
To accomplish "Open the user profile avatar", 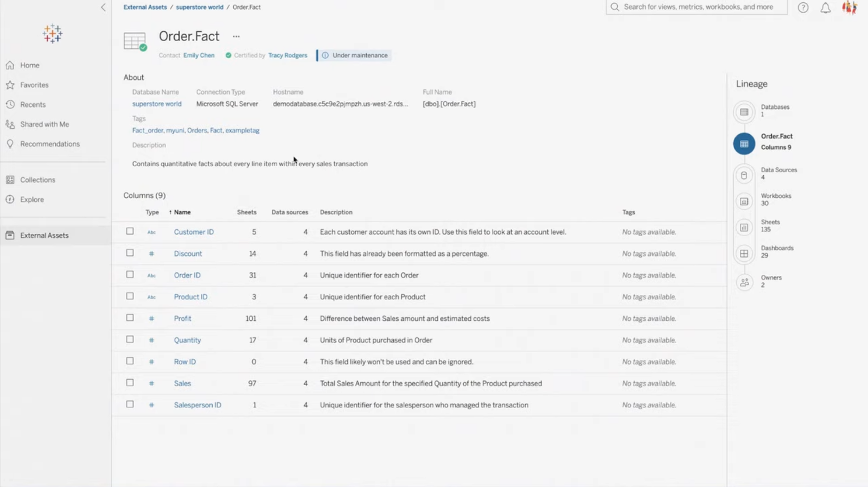I will (849, 8).
